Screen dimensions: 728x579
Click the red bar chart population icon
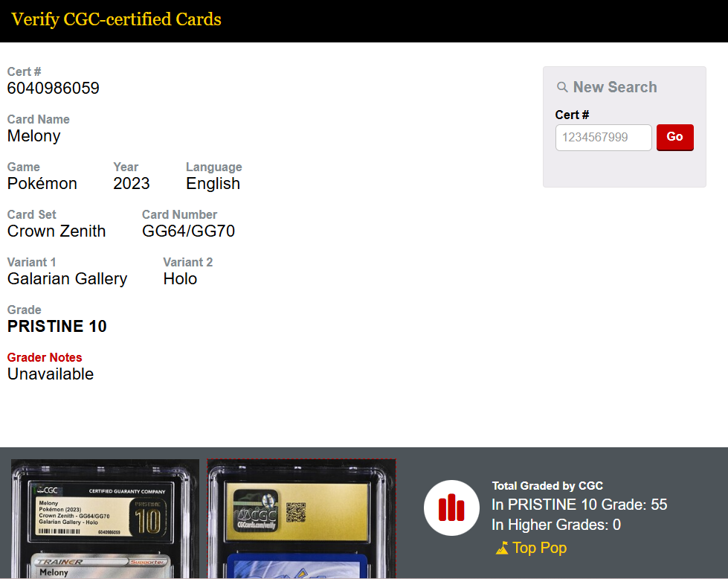click(451, 508)
